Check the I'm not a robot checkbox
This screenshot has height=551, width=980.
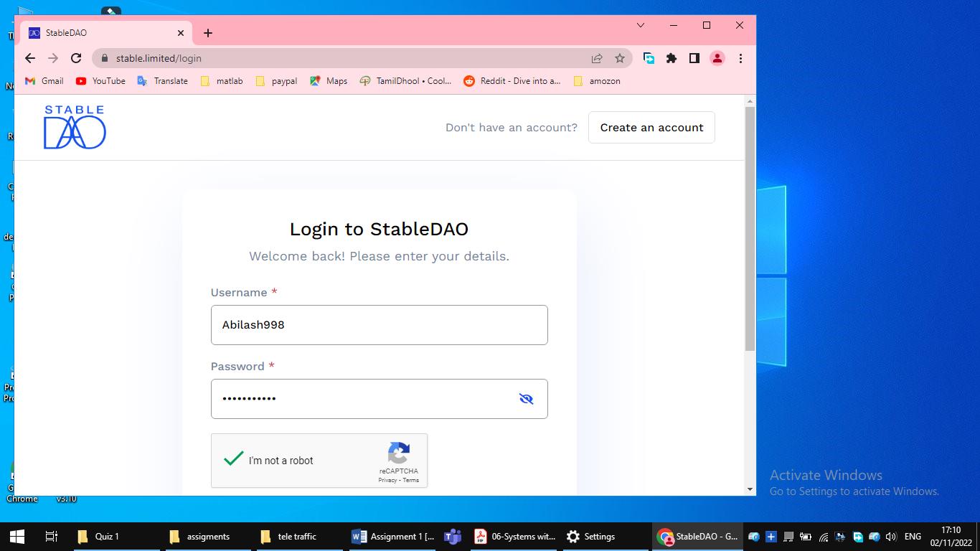pyautogui.click(x=234, y=460)
